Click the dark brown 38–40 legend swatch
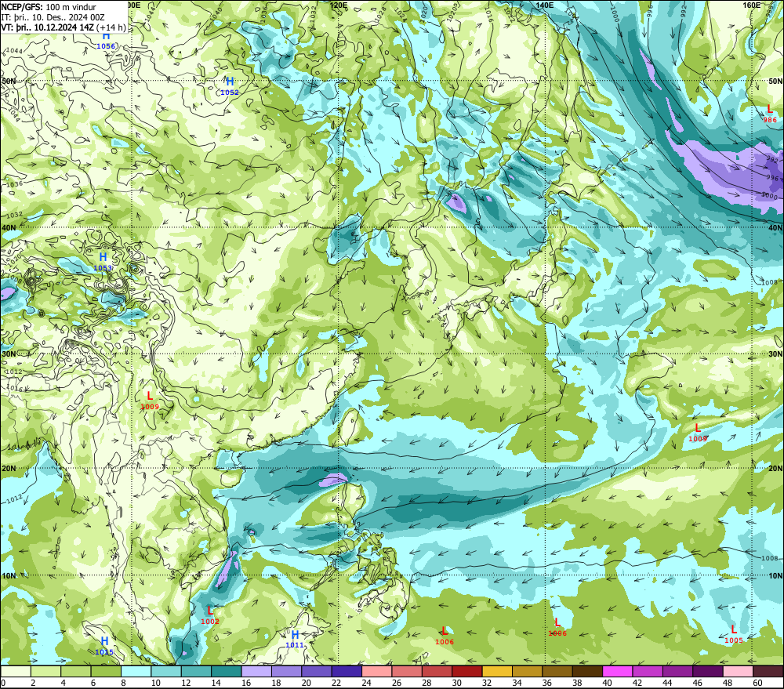Screen dimensions: 784x689 tap(588, 671)
